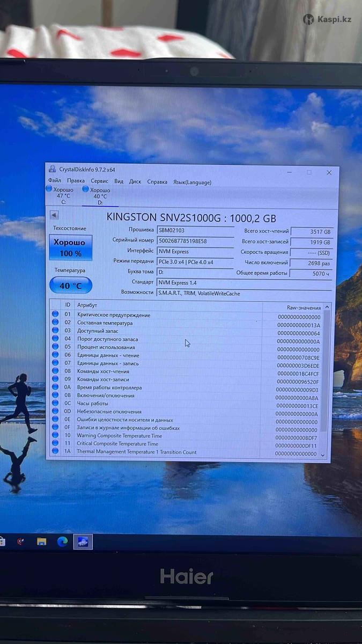Viewport: 362px width, 644px height.
Task: Select the Часы работы attribute row
Action: [161, 403]
